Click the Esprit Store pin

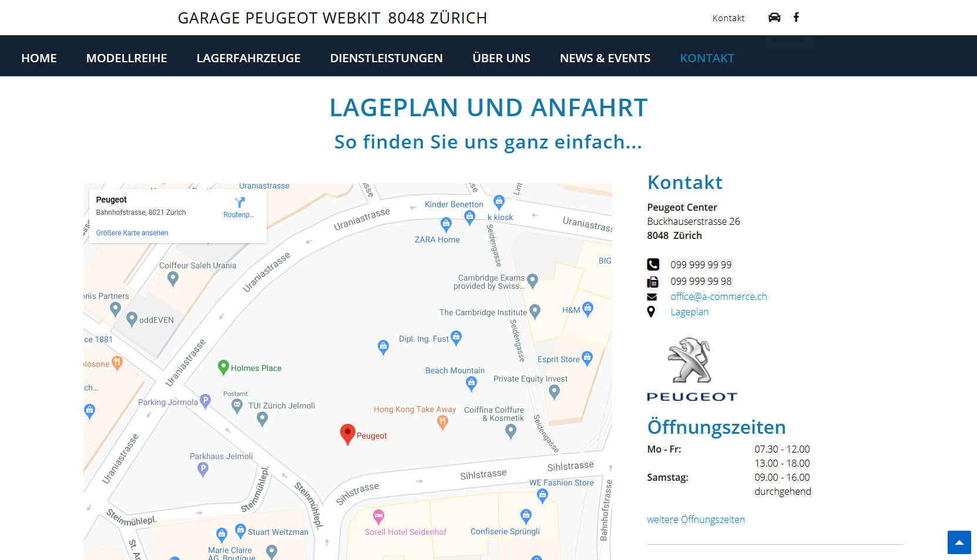pos(587,358)
